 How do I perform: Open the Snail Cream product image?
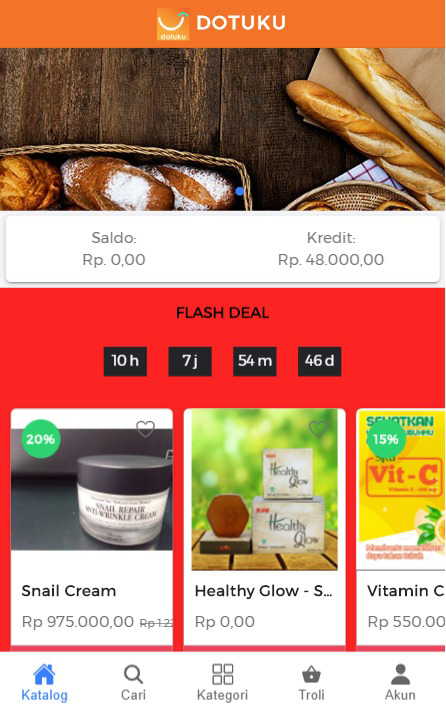92,489
